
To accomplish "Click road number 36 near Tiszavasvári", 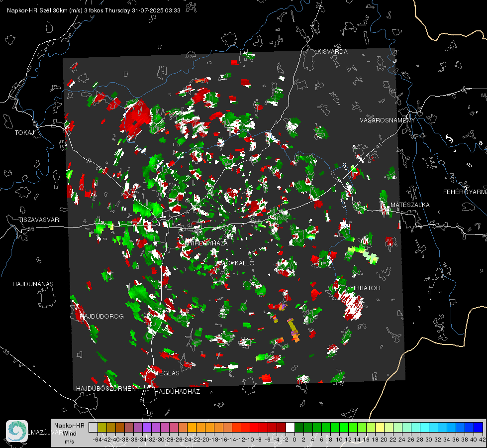I will tap(31, 229).
